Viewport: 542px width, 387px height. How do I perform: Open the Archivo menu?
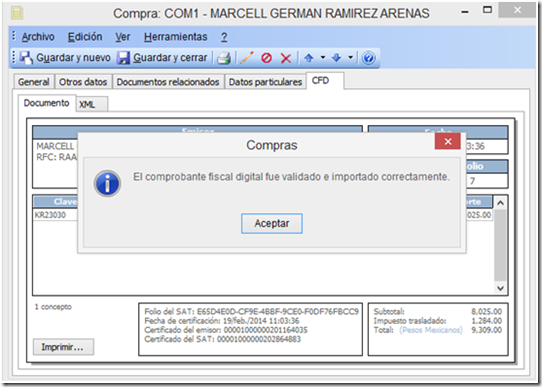click(x=38, y=37)
